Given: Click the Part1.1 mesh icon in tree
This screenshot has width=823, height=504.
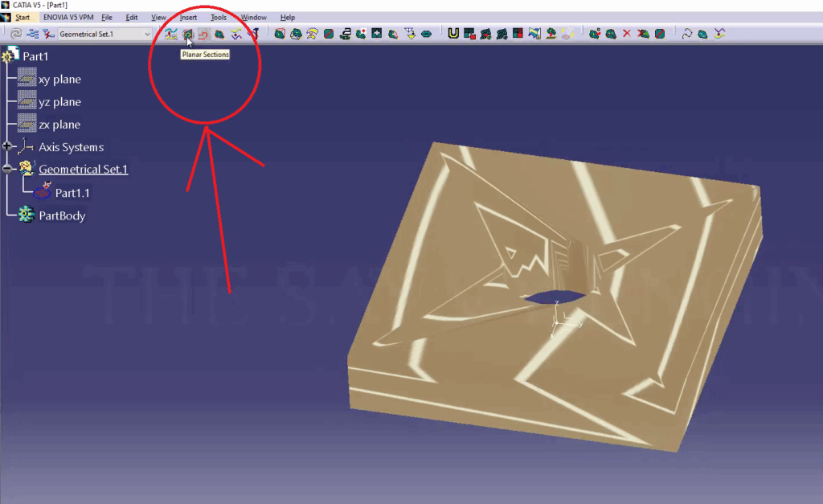Looking at the screenshot, I should coord(43,192).
